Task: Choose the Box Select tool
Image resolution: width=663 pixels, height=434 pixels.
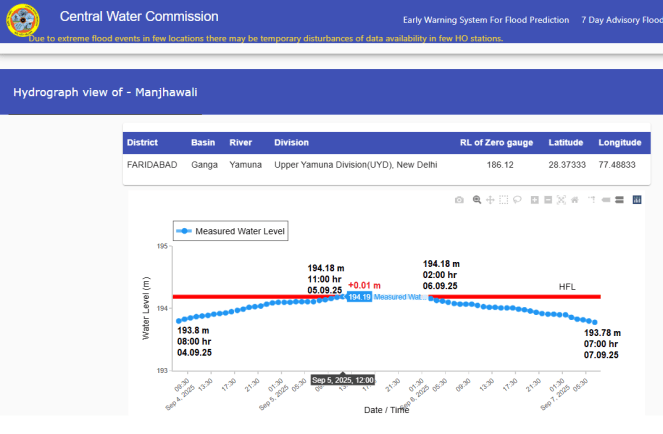Action: [x=503, y=200]
